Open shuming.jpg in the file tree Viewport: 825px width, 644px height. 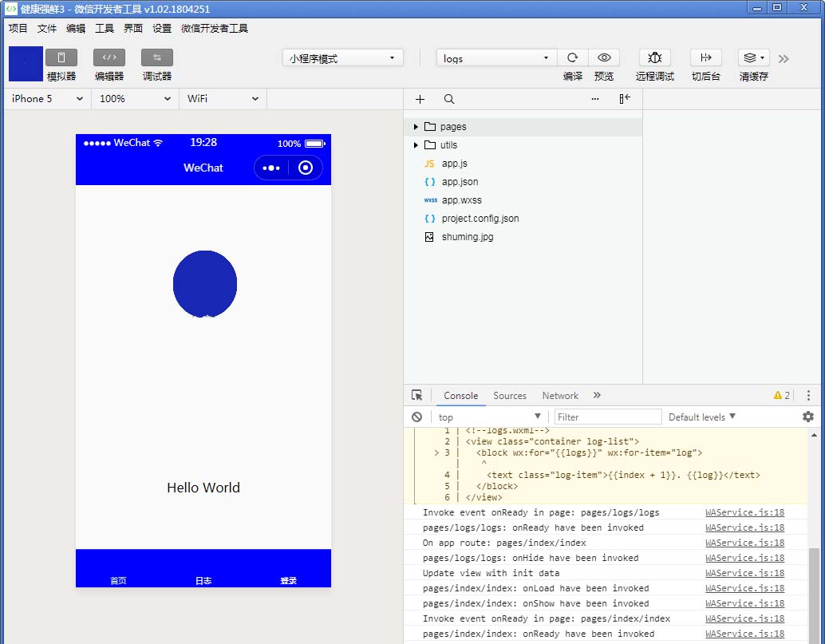pyautogui.click(x=468, y=237)
